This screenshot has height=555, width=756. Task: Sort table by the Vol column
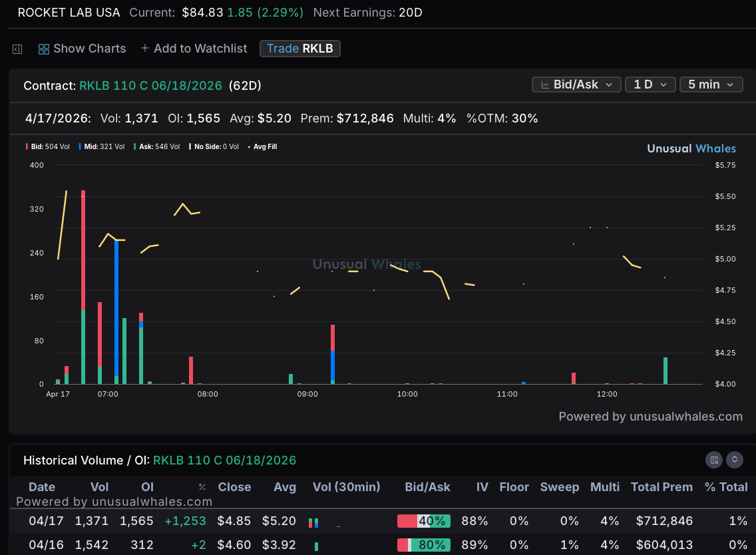point(99,487)
